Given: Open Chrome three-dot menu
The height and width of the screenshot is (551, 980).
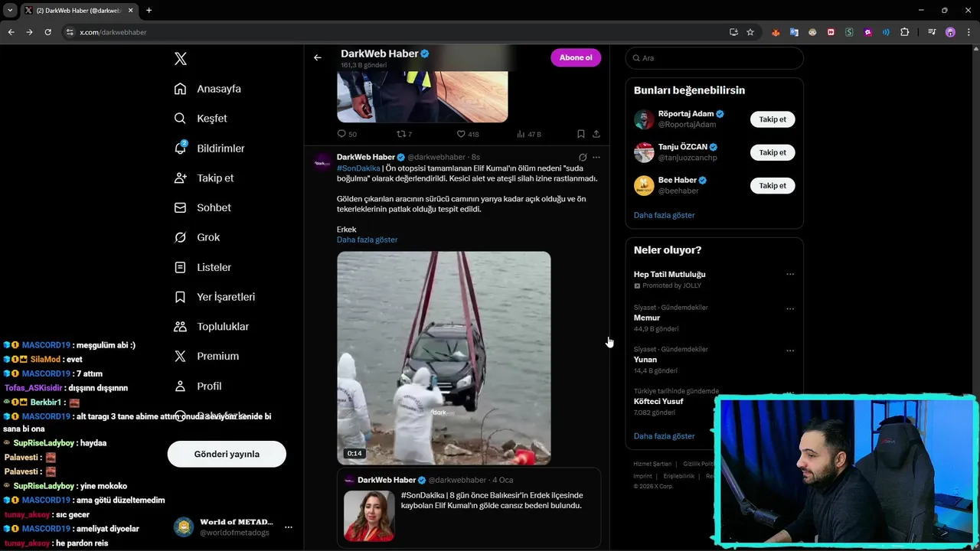Looking at the screenshot, I should [x=969, y=32].
